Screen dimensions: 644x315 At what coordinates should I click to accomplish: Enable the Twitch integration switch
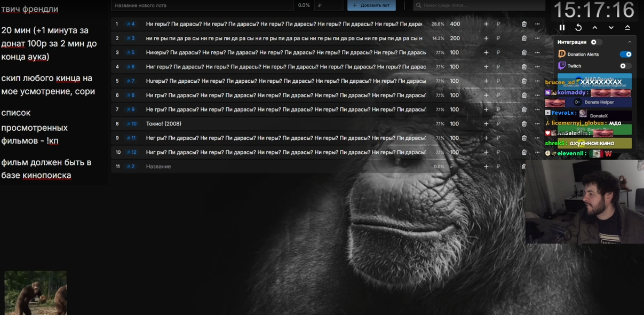click(x=626, y=66)
